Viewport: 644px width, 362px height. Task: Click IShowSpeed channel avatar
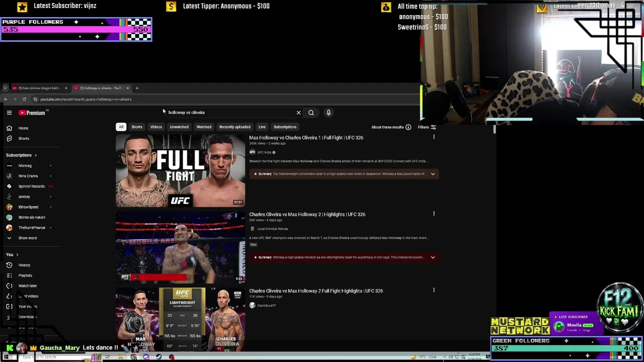pos(9,207)
